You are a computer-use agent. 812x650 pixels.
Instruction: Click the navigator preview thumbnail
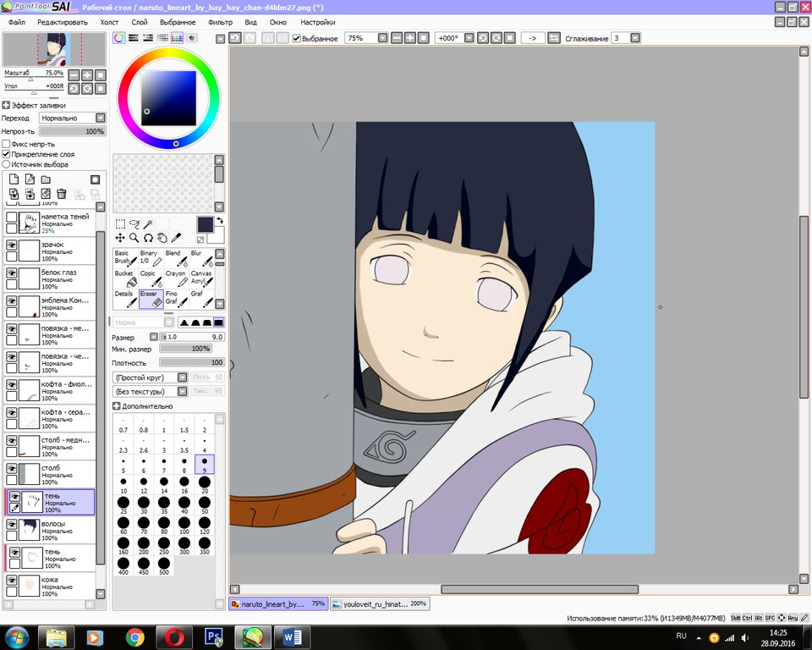click(x=54, y=49)
